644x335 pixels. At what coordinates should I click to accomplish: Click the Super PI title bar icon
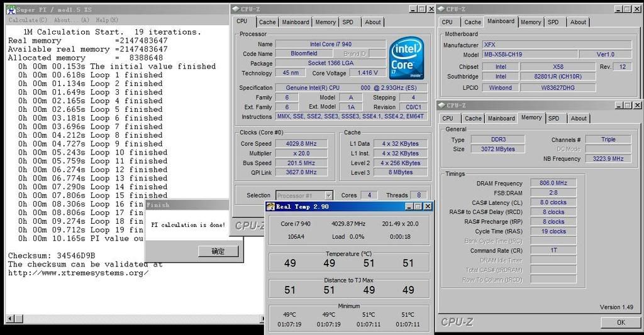(11, 9)
